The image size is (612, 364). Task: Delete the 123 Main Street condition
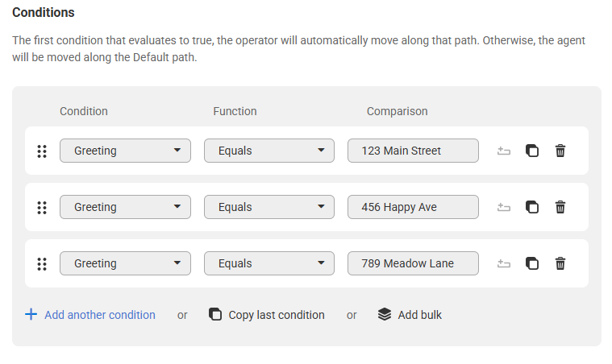point(560,151)
